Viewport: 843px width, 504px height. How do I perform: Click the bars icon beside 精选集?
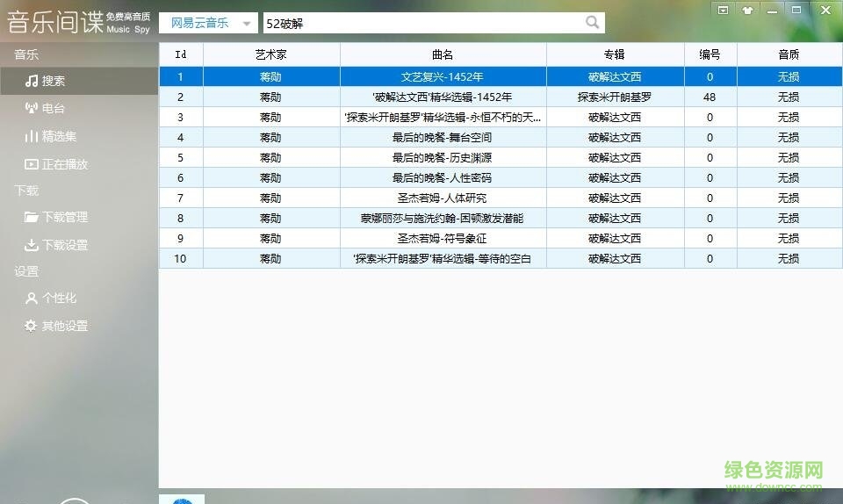click(x=32, y=136)
